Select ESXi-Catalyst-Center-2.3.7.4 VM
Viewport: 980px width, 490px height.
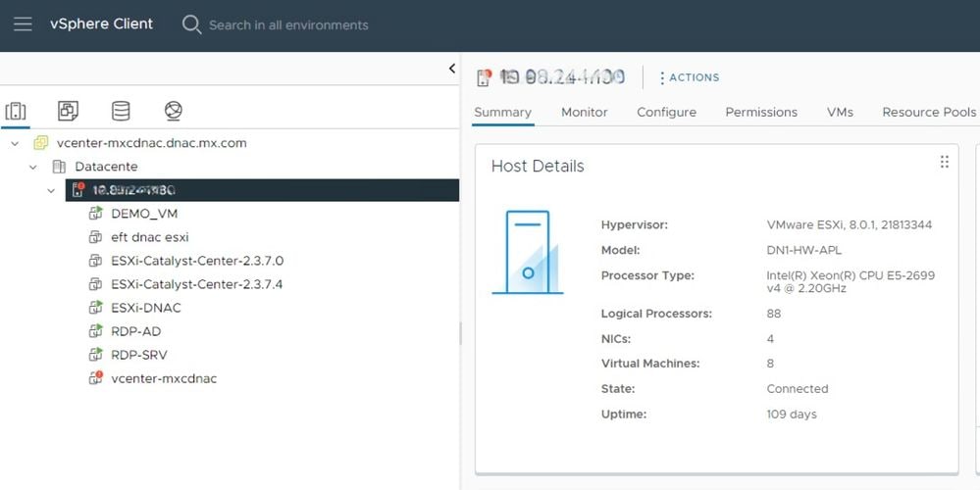[197, 284]
